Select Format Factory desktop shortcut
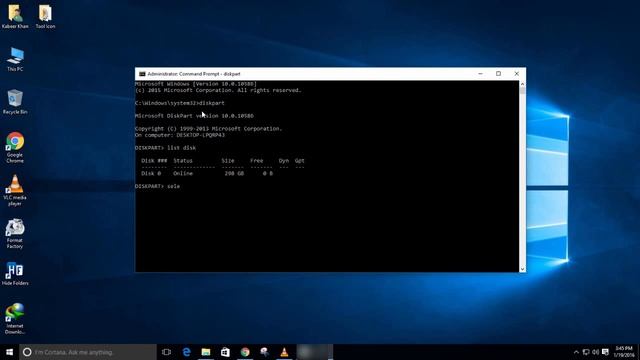The height and width of the screenshot is (360, 640). point(15,233)
